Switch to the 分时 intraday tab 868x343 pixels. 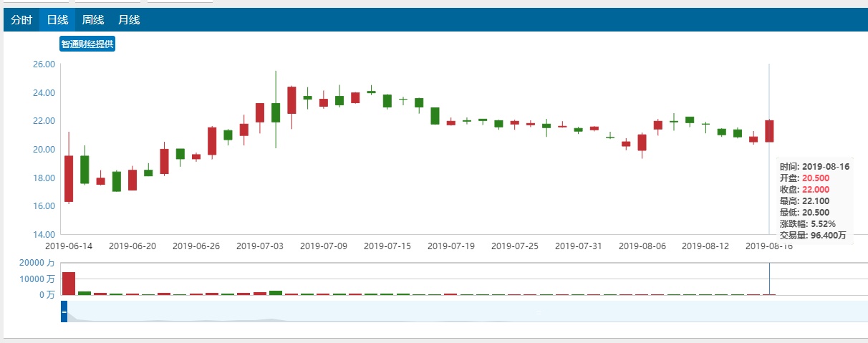coord(21,20)
